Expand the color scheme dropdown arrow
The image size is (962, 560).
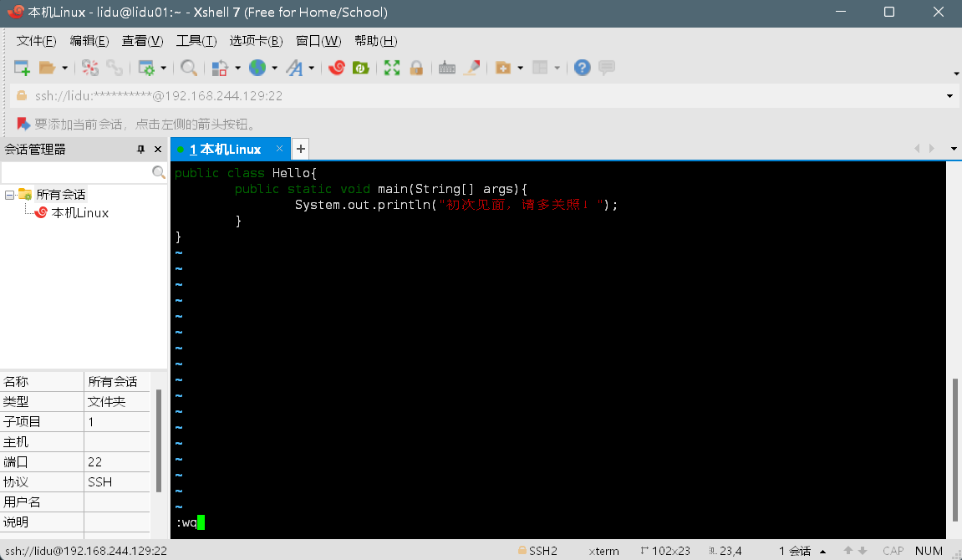tap(237, 68)
